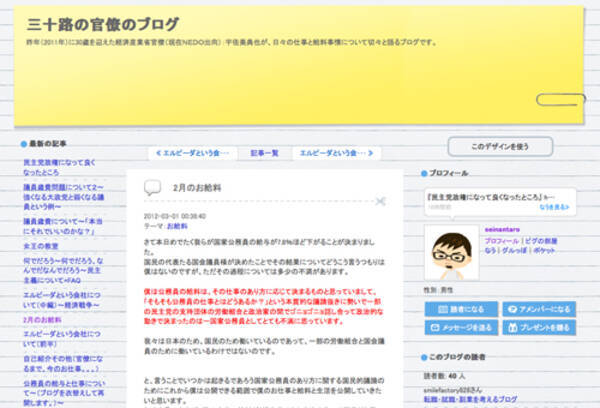Click the speech bubble icon beside post title
The height and width of the screenshot is (408, 600).
(152, 186)
